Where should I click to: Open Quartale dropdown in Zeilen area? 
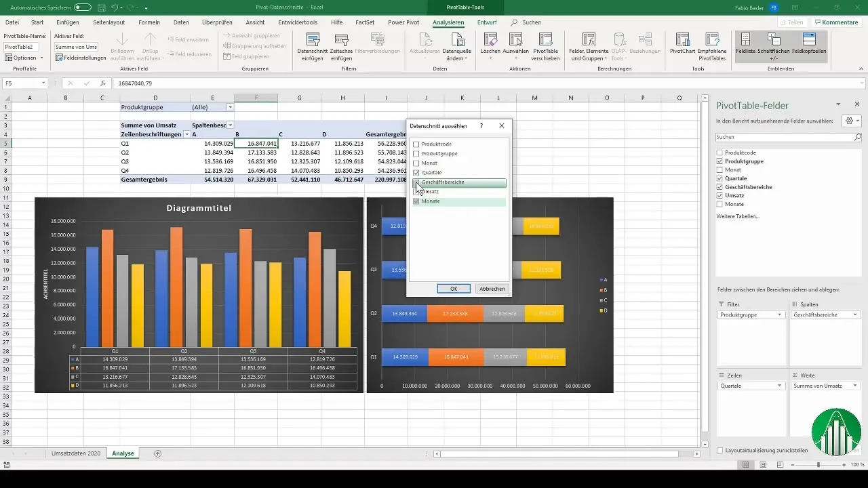click(781, 386)
